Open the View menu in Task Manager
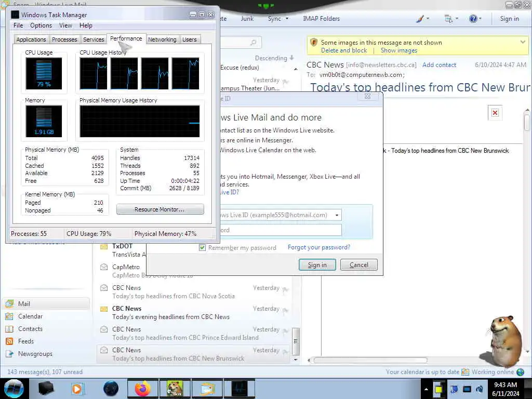Viewport: 532px width, 399px height. click(65, 25)
